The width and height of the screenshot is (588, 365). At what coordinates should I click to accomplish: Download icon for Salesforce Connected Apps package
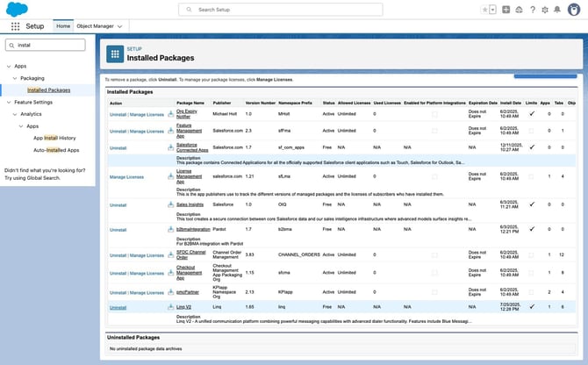click(x=170, y=147)
